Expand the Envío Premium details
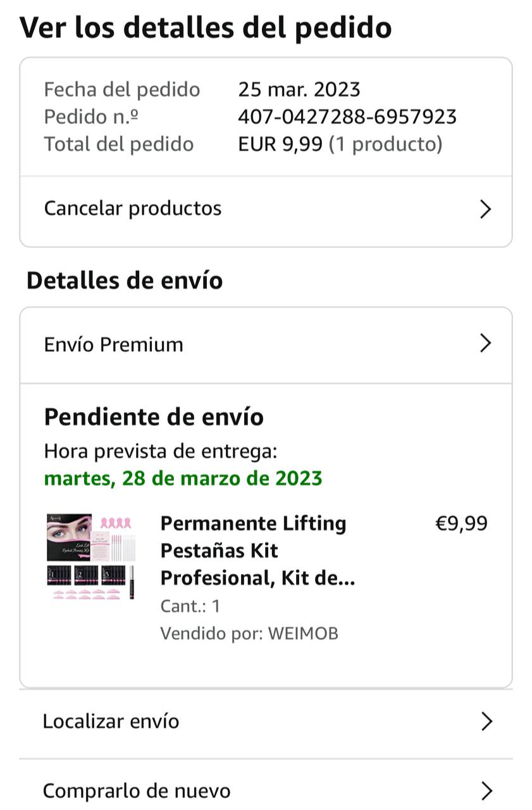This screenshot has width=532, height=810. pos(114,345)
